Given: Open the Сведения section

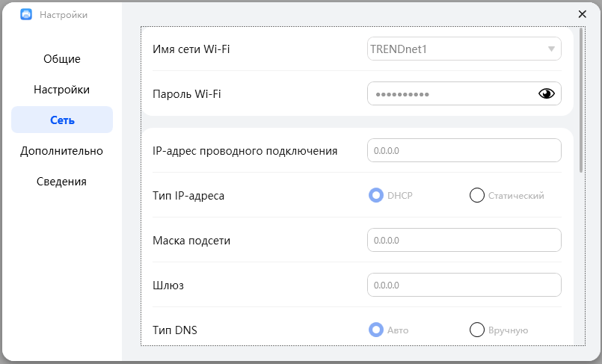Looking at the screenshot, I should [x=61, y=182].
